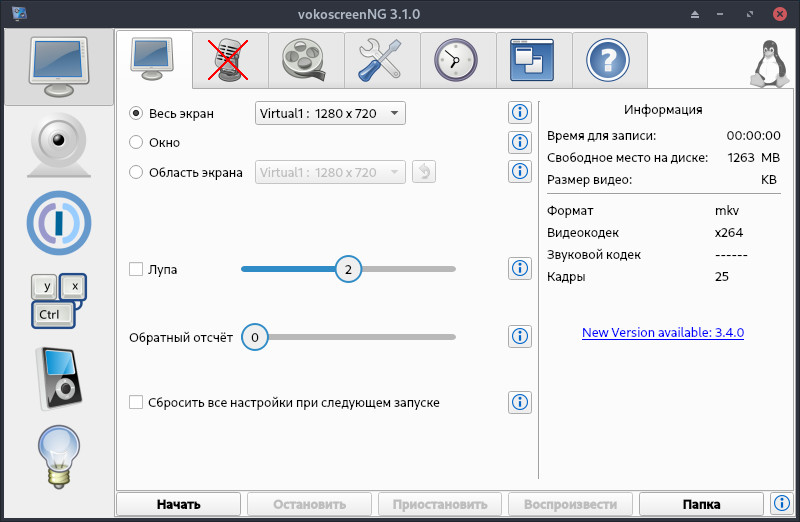
Task: Click the 00:00:00 recording time value
Action: point(753,135)
